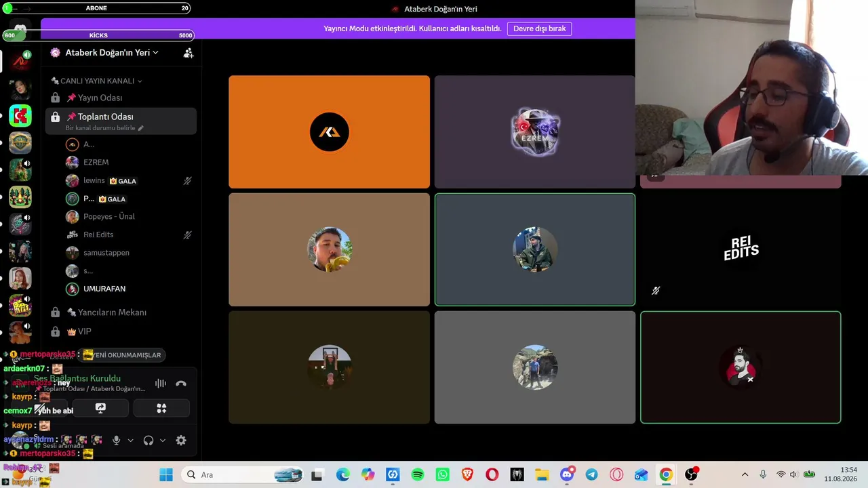Open Discord icon in the taskbar
Screen dimensions: 868x488
tap(568, 474)
